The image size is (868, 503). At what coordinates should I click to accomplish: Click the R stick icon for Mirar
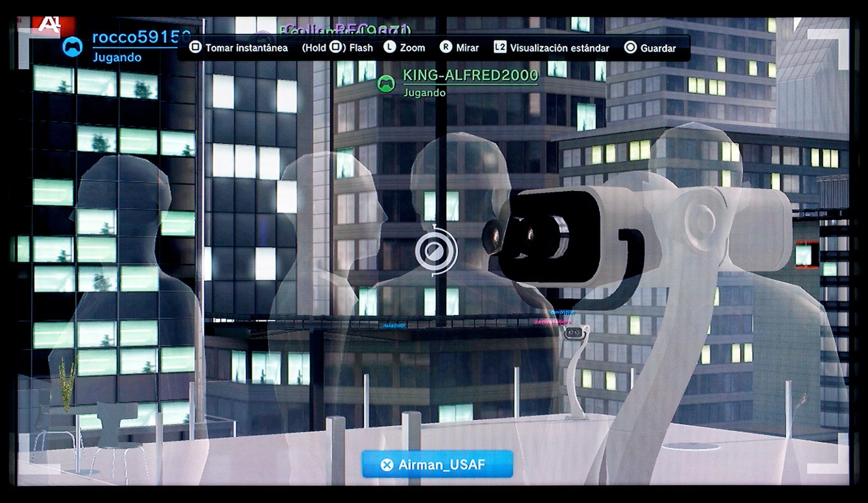(x=446, y=48)
